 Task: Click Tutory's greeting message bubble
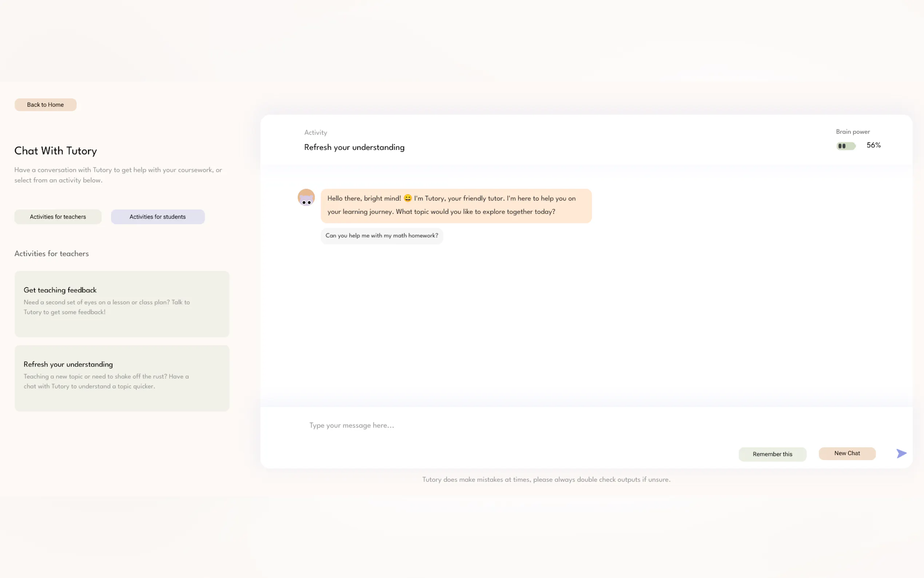[x=456, y=205]
